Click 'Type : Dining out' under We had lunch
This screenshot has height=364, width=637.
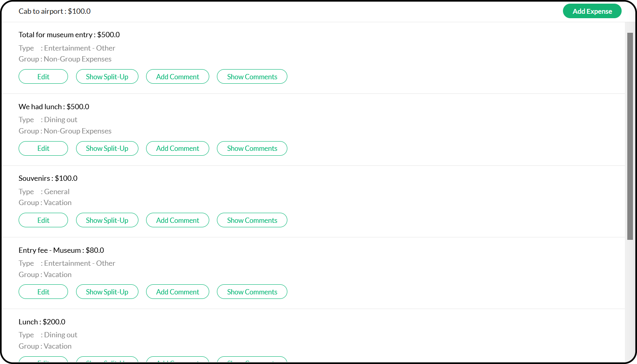pyautogui.click(x=48, y=120)
